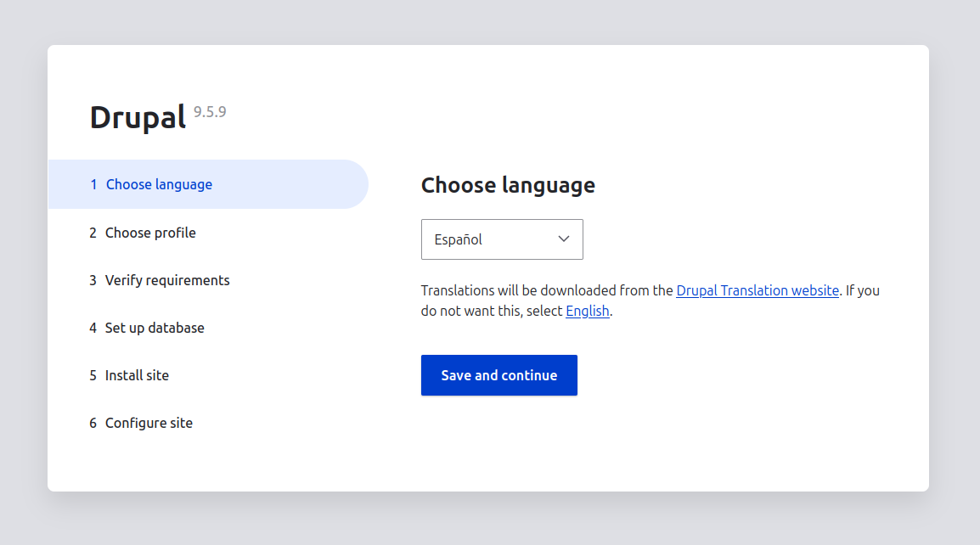The width and height of the screenshot is (980, 545).
Task: Click the 9.5.9 version number
Action: [x=210, y=111]
